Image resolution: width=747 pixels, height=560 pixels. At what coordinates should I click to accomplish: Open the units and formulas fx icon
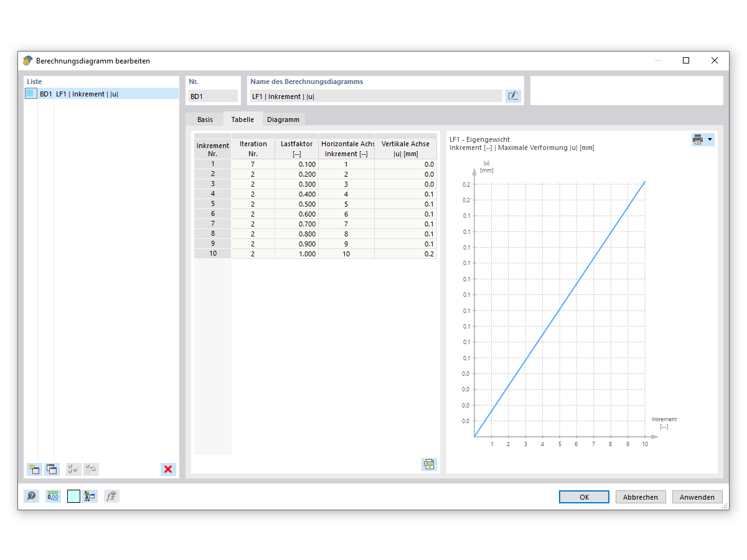click(x=111, y=496)
